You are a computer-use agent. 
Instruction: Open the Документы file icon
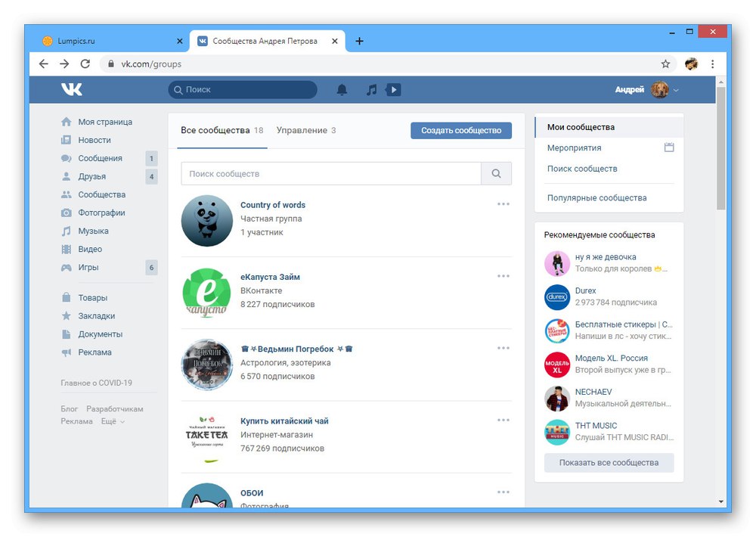coord(66,334)
